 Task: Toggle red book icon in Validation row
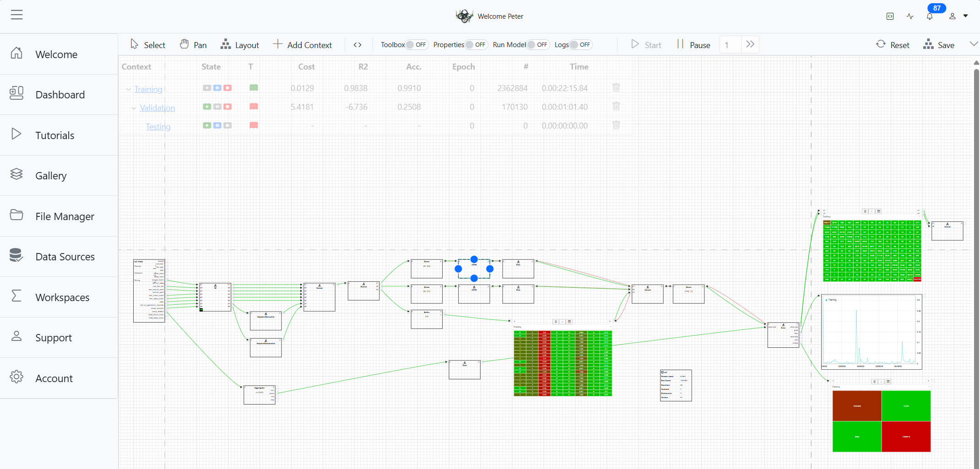tap(254, 106)
